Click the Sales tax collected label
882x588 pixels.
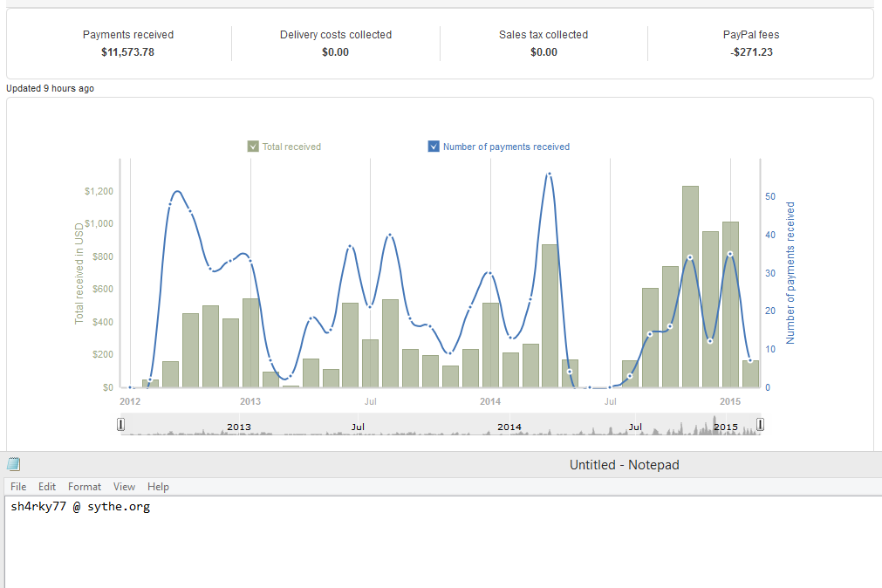click(544, 35)
